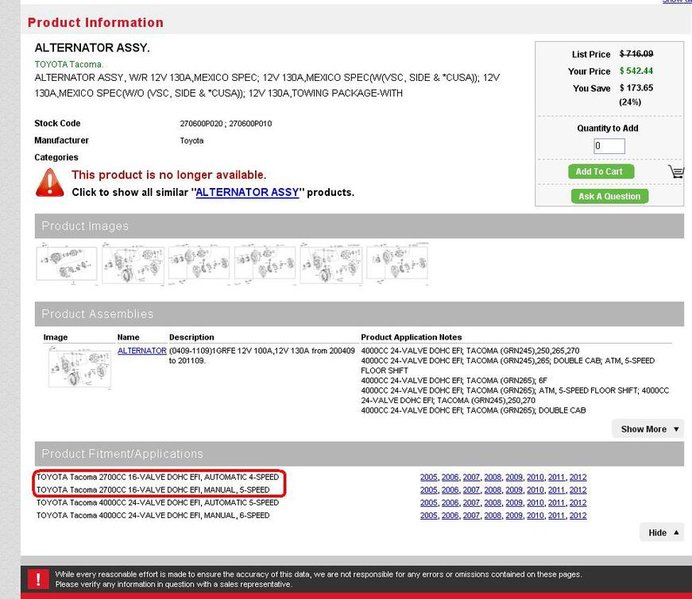Click the shopping cart icon
Image resolution: width=692 pixels, height=599 pixels.
(676, 171)
